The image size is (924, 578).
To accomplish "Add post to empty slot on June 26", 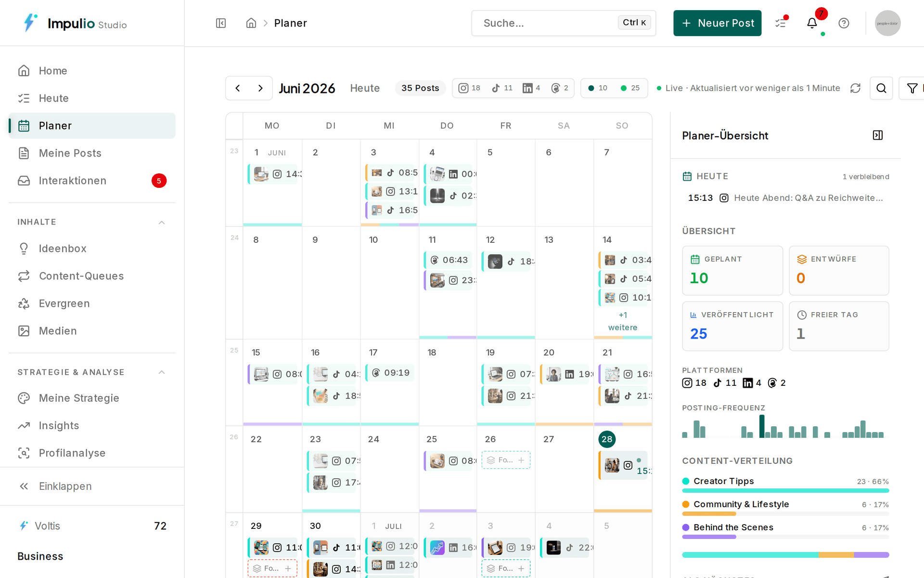I will point(506,460).
